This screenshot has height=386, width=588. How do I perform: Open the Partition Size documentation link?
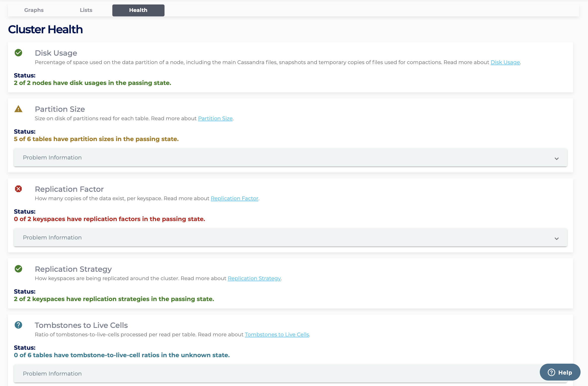click(x=215, y=118)
